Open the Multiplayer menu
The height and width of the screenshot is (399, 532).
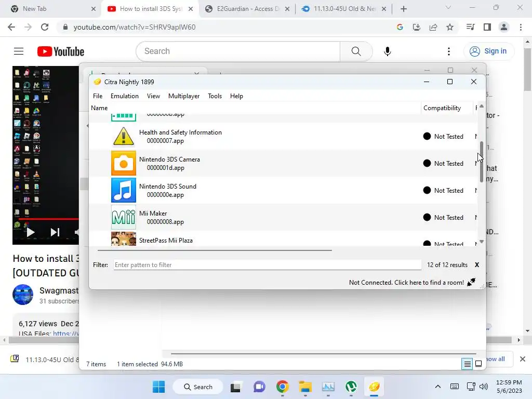point(184,96)
